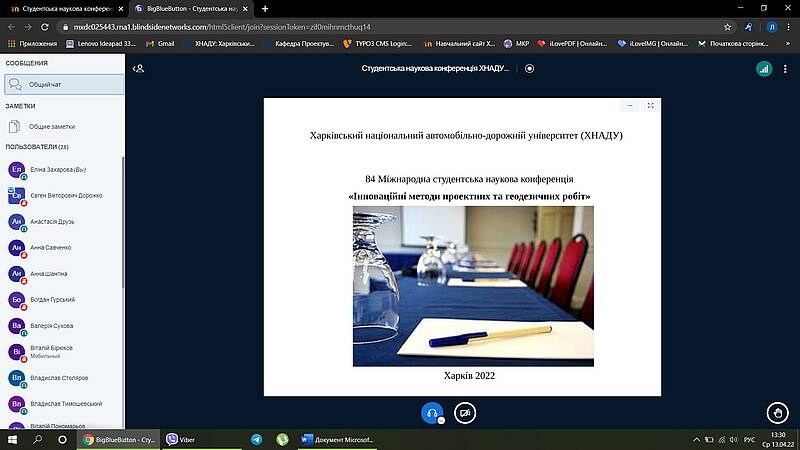Open Gmail bookmark
This screenshot has height=450, width=800.
[160, 44]
